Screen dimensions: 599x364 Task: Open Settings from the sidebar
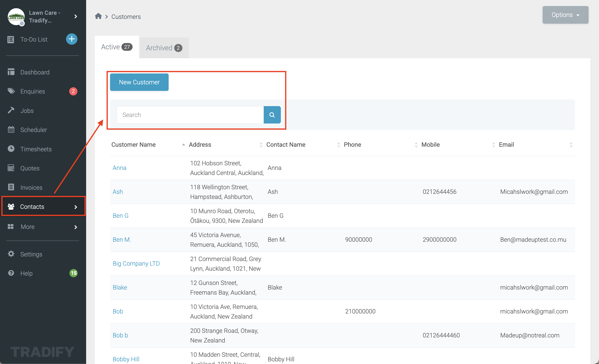31,254
